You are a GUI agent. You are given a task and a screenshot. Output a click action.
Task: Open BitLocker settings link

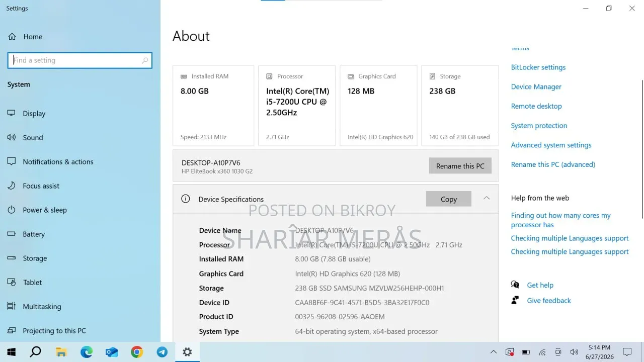[538, 67]
